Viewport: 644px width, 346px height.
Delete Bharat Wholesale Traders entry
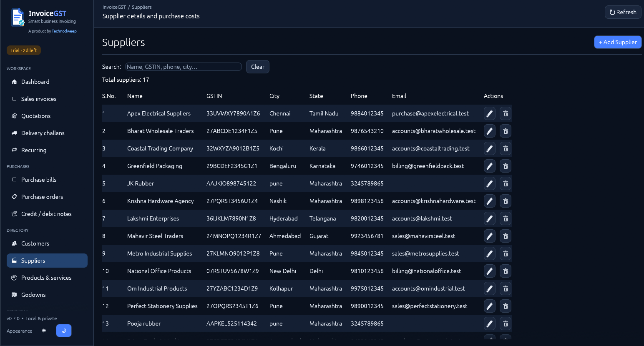pos(506,131)
